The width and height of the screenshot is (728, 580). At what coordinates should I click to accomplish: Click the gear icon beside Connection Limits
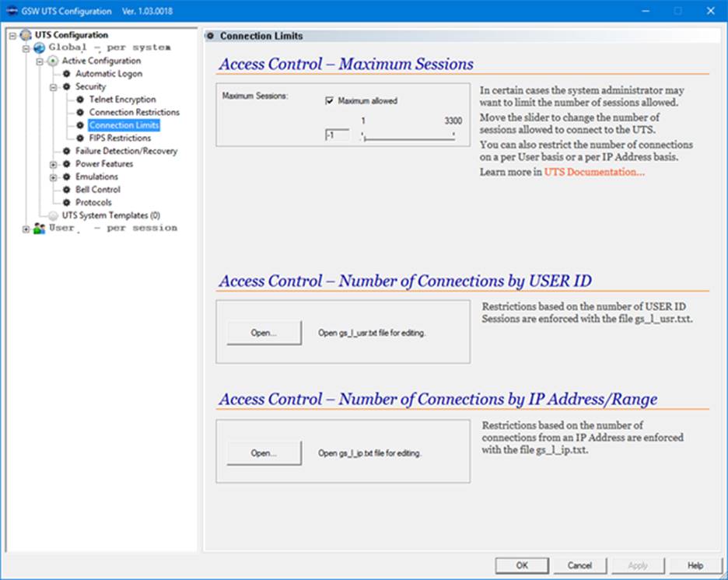[80, 125]
